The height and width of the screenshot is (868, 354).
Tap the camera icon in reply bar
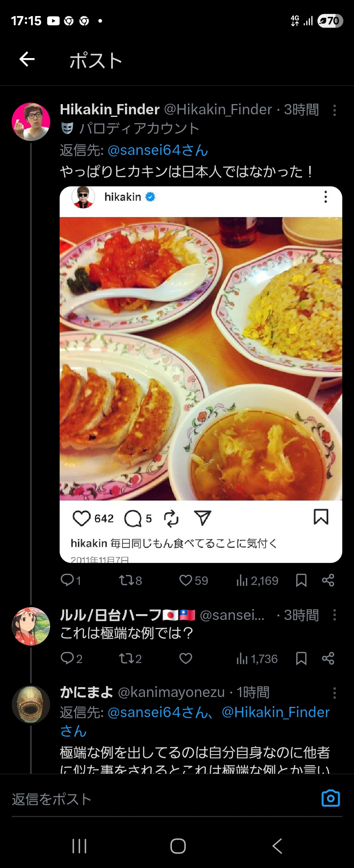[331, 798]
